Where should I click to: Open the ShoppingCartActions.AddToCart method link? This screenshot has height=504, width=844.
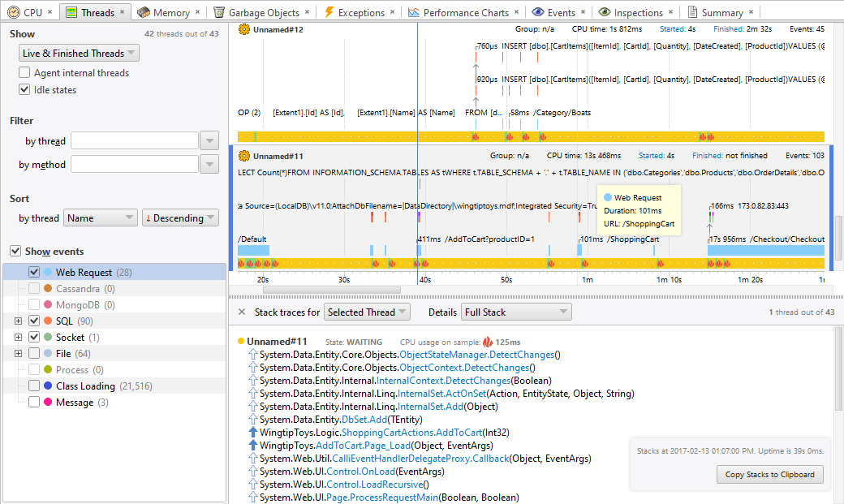pos(411,433)
